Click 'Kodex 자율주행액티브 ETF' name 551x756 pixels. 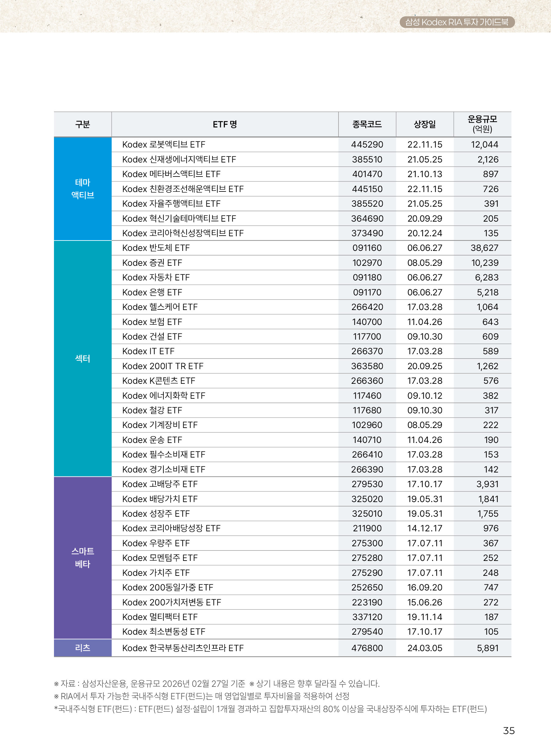pos(171,204)
